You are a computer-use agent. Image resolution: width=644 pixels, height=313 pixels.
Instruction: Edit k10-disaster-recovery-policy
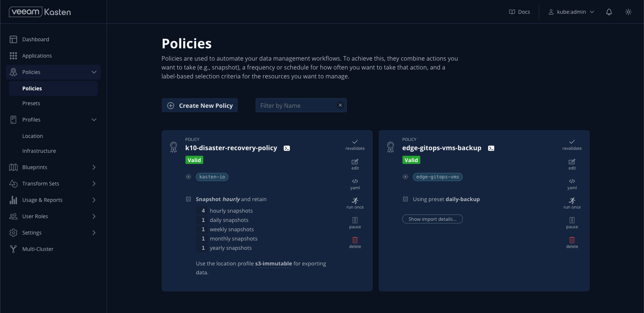pyautogui.click(x=355, y=164)
